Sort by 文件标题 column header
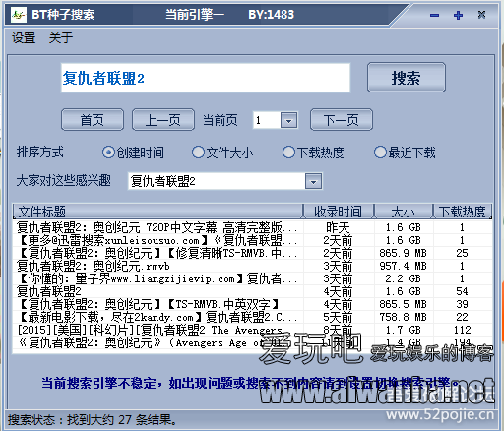 tap(157, 212)
